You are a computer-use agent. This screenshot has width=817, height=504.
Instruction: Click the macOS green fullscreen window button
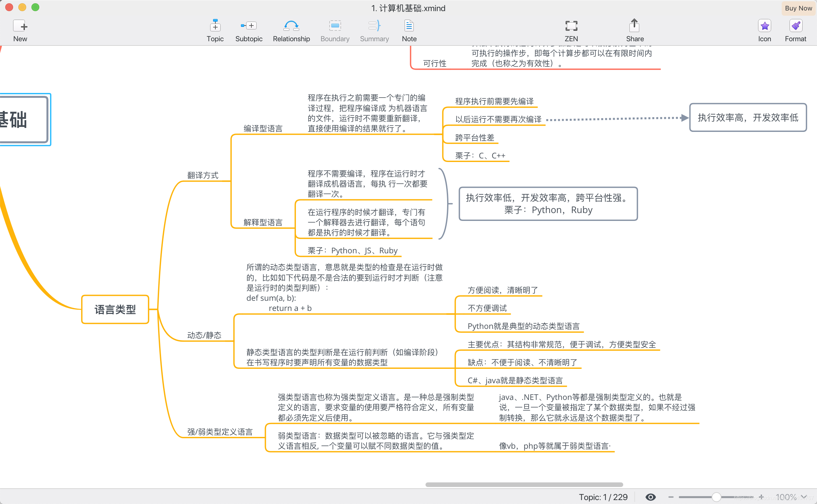[x=35, y=7]
